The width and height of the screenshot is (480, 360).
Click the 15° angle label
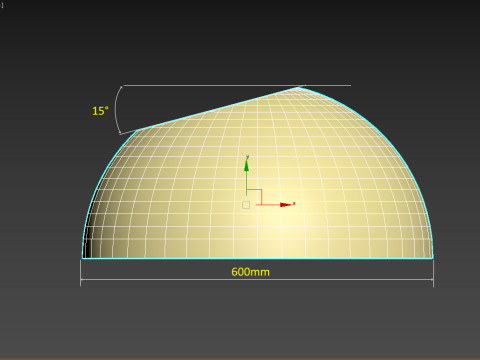pyautogui.click(x=100, y=111)
